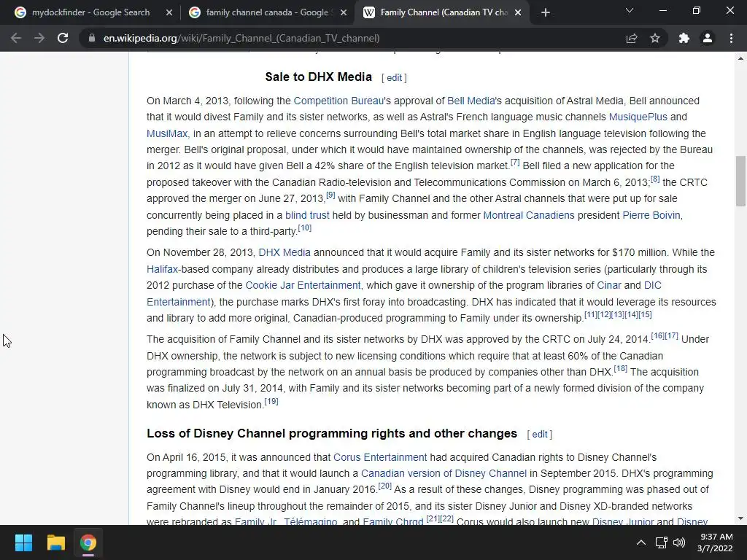Edit the Sale to DHX Media section
The height and width of the screenshot is (560, 747).
(x=394, y=77)
